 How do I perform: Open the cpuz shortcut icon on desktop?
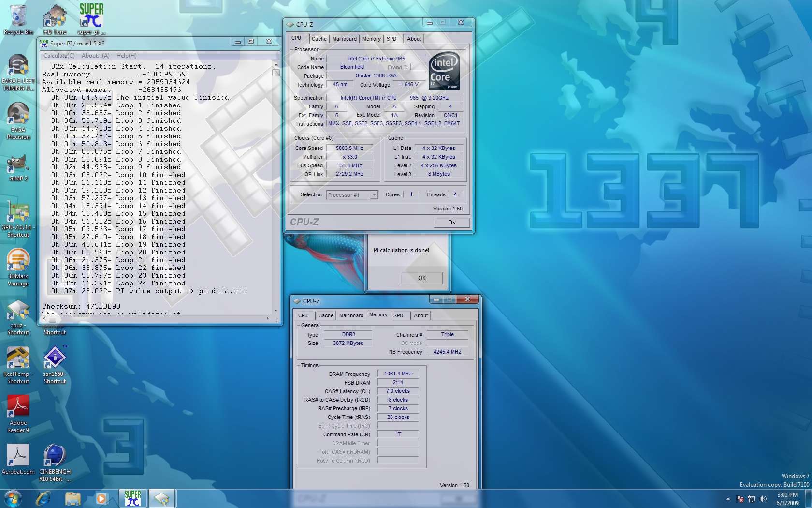pos(18,317)
